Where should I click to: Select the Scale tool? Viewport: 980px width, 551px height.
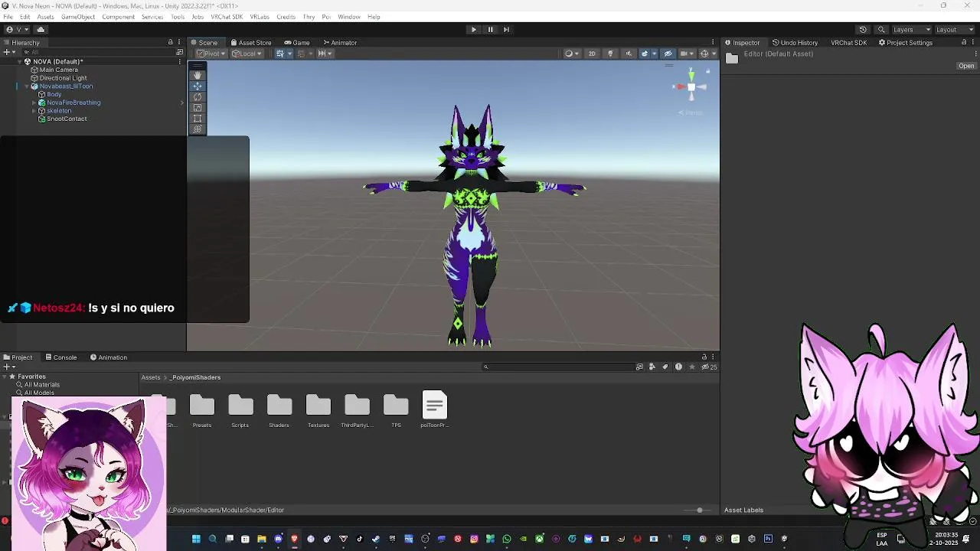[198, 108]
